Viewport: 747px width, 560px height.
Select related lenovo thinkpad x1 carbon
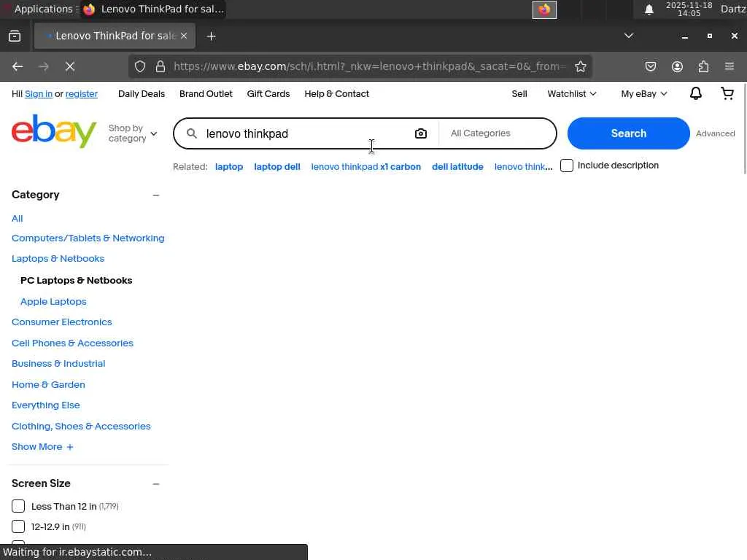(366, 167)
